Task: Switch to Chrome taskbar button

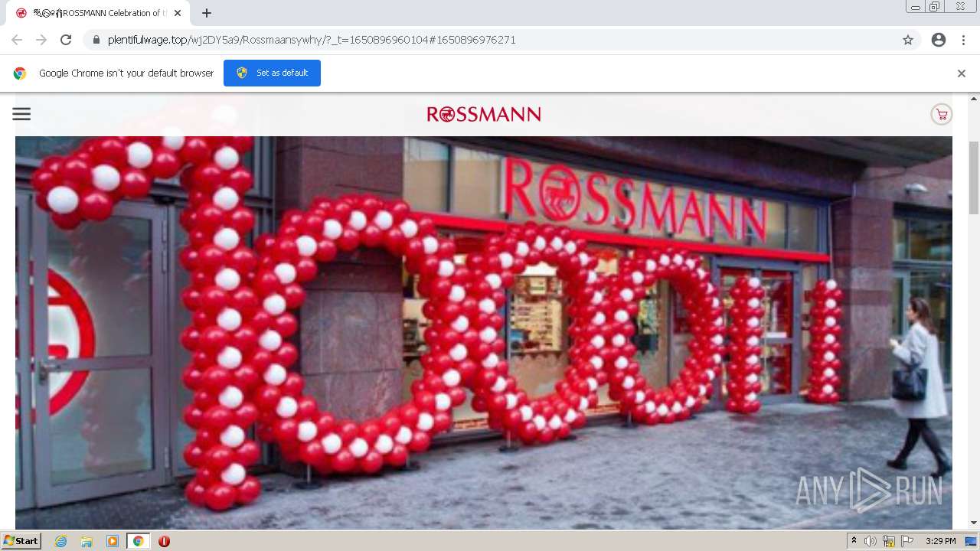Action: [x=139, y=541]
